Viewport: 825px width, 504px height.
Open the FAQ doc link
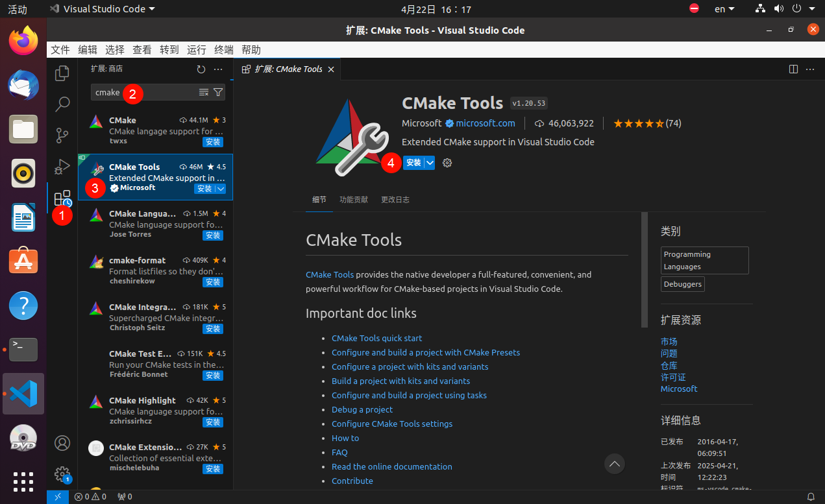pyautogui.click(x=339, y=452)
